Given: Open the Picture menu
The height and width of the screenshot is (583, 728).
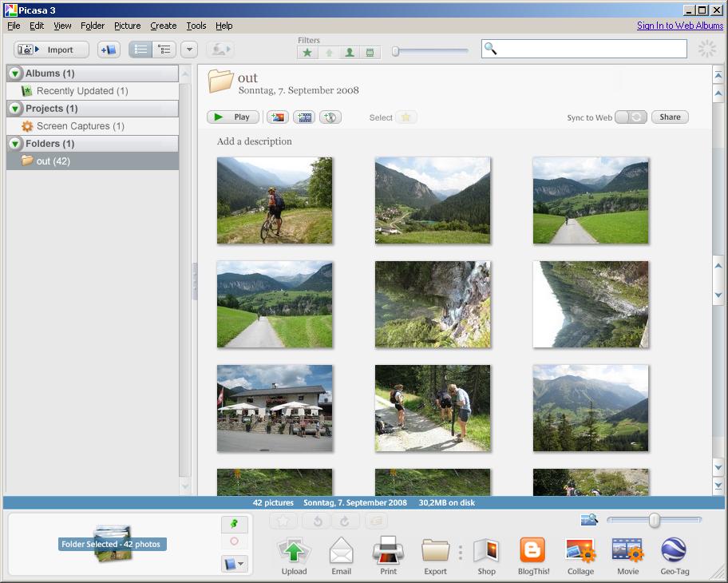Looking at the screenshot, I should pyautogui.click(x=127, y=26).
